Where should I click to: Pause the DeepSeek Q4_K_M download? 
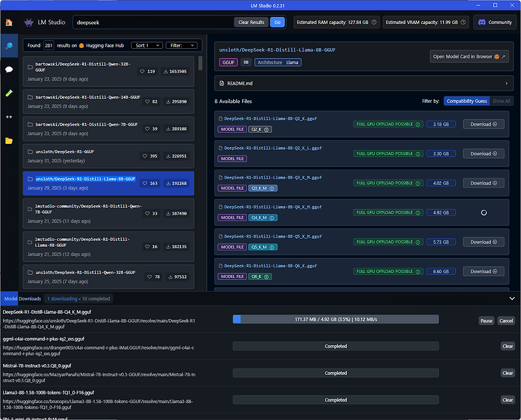click(x=486, y=320)
